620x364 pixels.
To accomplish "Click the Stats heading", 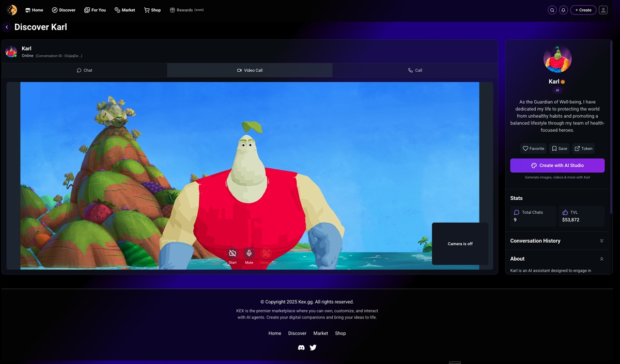I will [516, 198].
